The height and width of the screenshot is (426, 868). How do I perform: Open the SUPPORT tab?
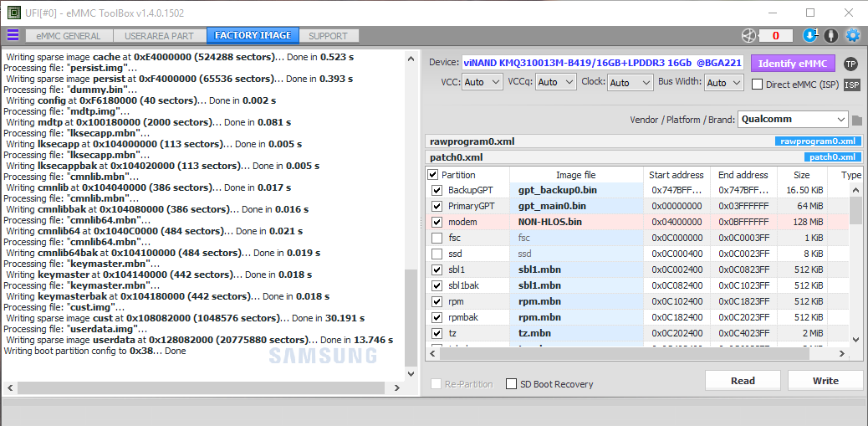click(x=329, y=36)
